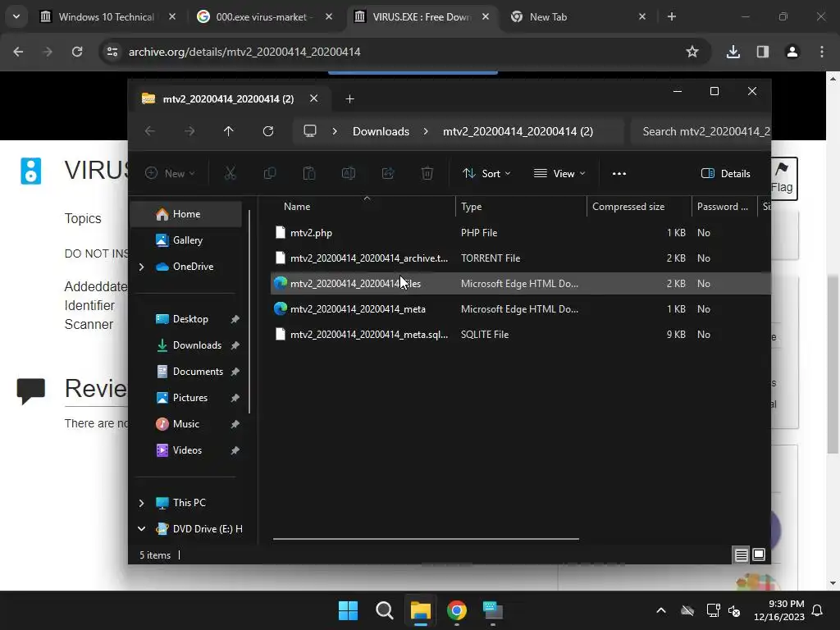Click chevron after Downloads in breadcrumb
840x630 pixels.
pos(426,131)
